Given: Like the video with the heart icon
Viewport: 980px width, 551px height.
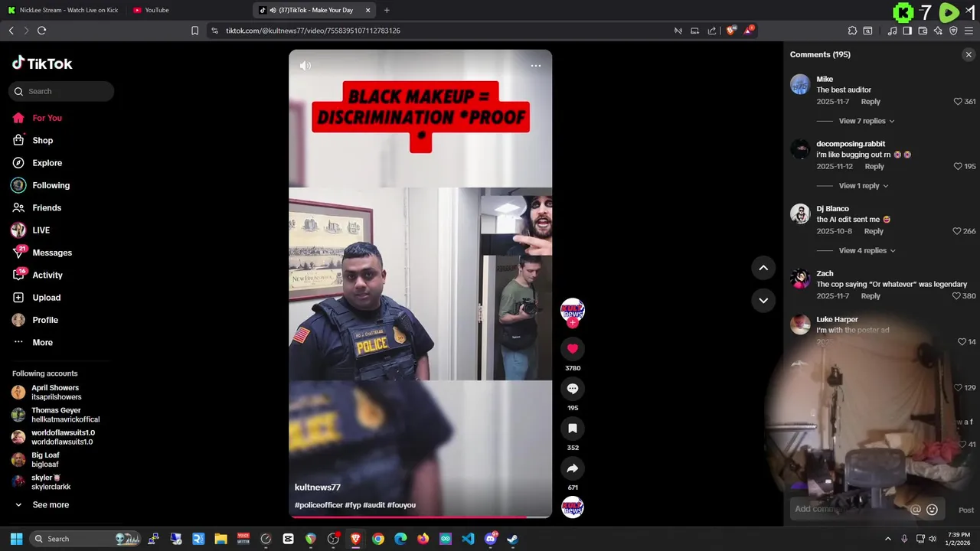Looking at the screenshot, I should [x=573, y=349].
